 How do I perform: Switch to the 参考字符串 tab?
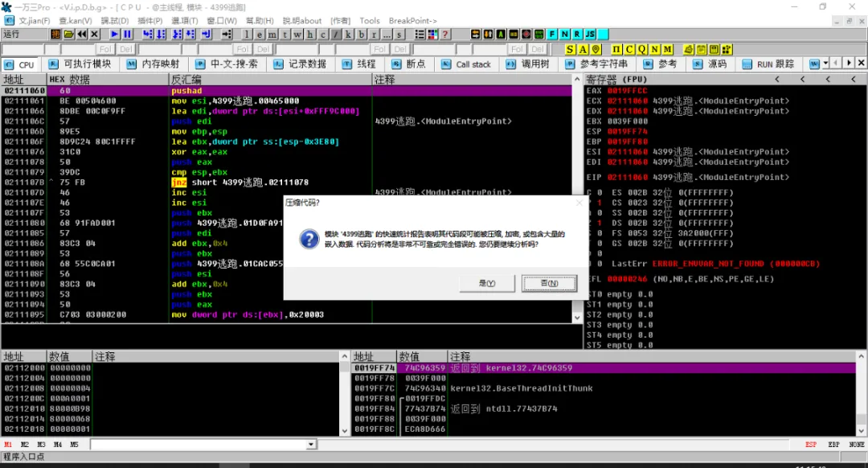coord(597,64)
